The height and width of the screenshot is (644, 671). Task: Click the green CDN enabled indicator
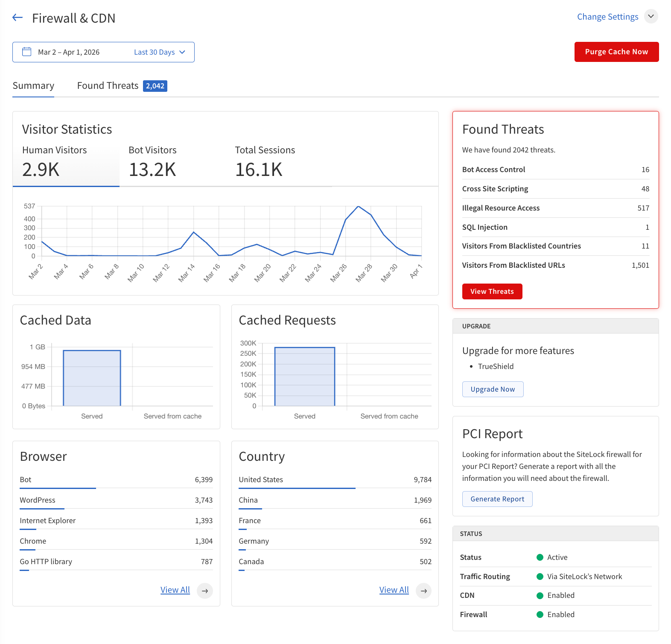[540, 595]
